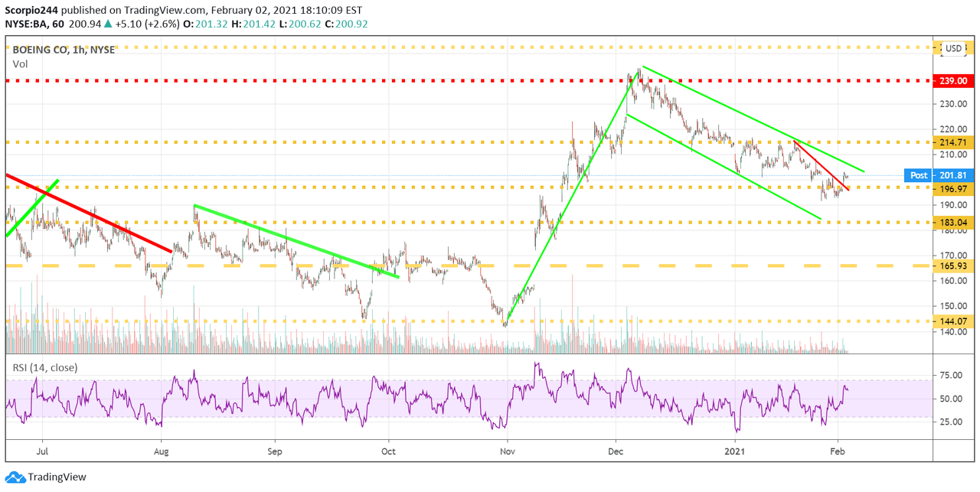Click the Feb label on time axis
This screenshot has height=492, width=980.
point(838,451)
